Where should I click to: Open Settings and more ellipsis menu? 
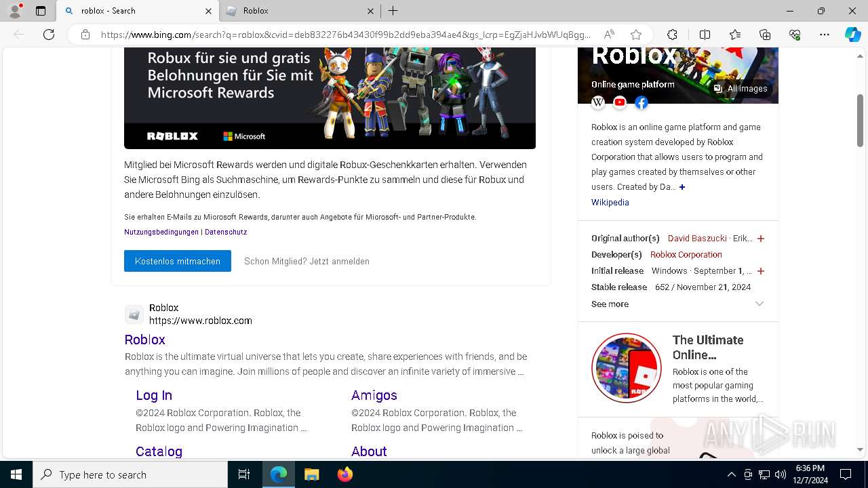[825, 35]
